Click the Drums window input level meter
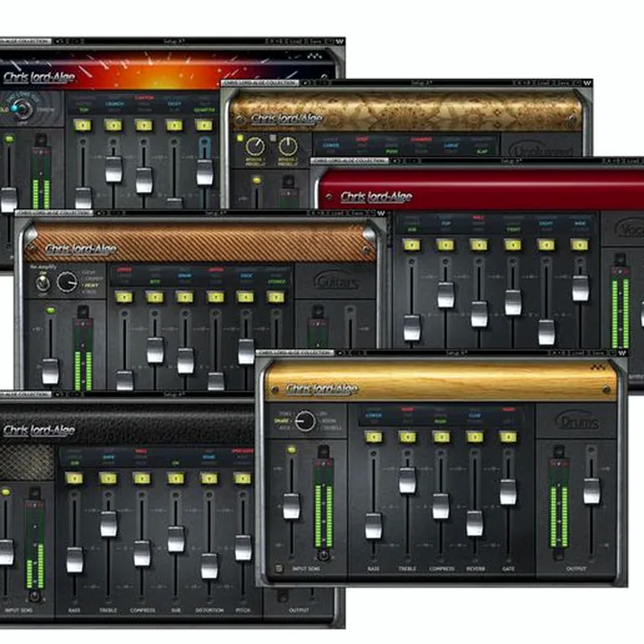 coord(323,503)
